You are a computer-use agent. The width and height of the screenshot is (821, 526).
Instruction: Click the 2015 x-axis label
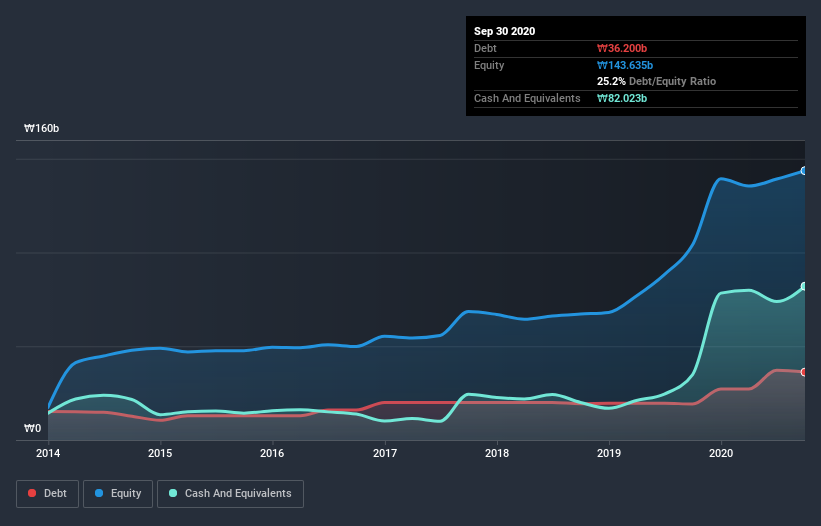[x=160, y=453]
